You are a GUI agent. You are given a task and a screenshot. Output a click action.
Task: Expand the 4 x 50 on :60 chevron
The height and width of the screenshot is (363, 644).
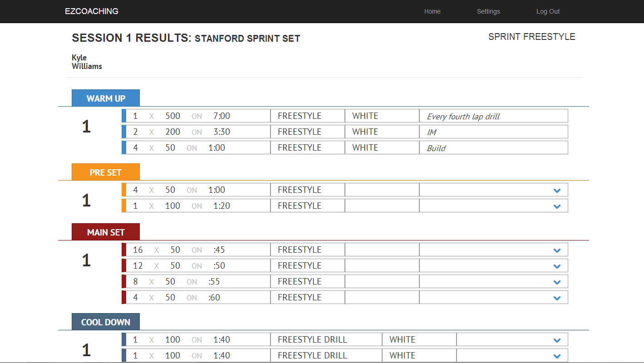[x=557, y=298]
